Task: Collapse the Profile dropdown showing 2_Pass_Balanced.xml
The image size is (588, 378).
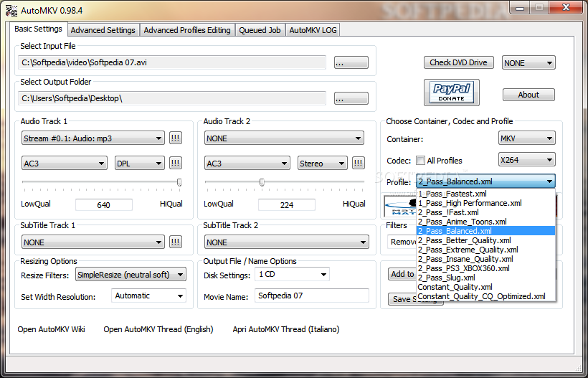Action: click(x=485, y=181)
